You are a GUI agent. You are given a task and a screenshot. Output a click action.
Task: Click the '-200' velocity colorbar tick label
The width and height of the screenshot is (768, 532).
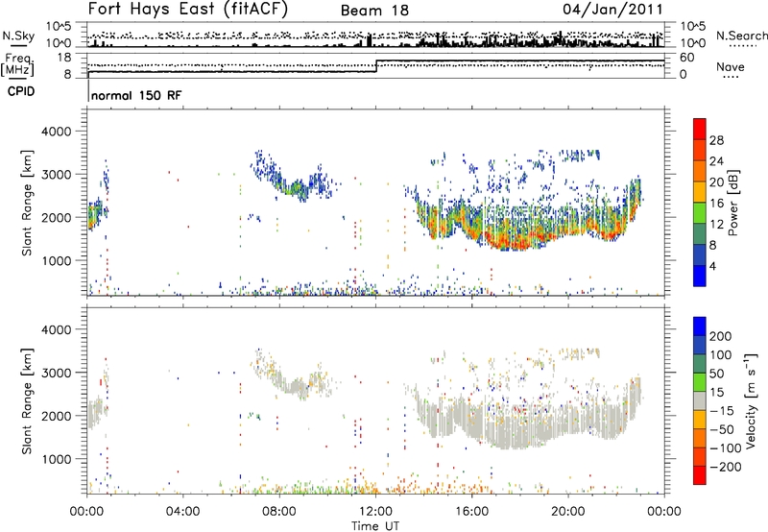(x=725, y=467)
